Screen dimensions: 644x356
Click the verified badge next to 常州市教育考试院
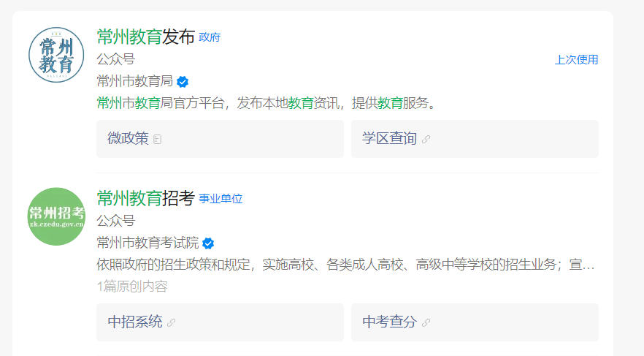coord(208,243)
